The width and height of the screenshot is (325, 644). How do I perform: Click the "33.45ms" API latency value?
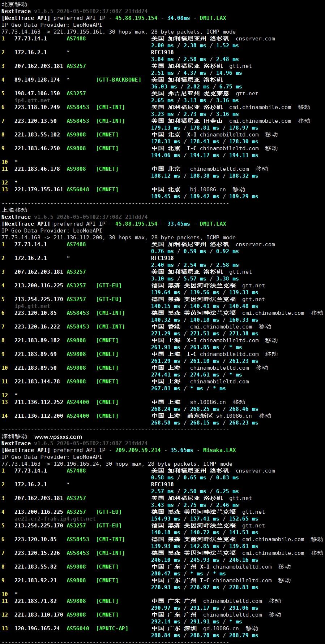click(179, 223)
